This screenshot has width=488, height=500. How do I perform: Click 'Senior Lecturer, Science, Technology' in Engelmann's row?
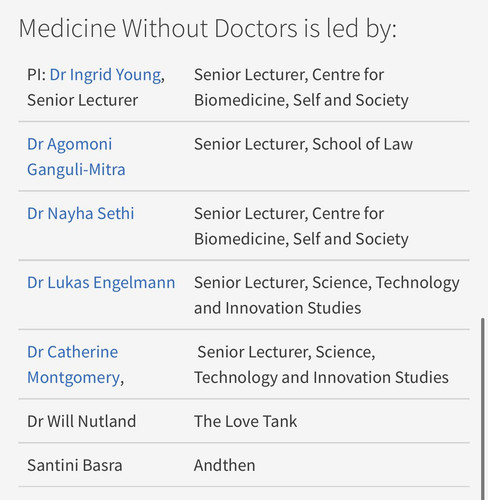click(327, 283)
